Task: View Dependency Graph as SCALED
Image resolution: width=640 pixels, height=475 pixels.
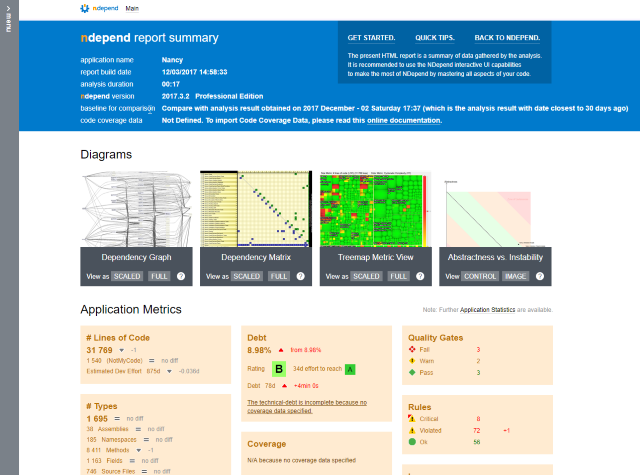Action: click(127, 276)
